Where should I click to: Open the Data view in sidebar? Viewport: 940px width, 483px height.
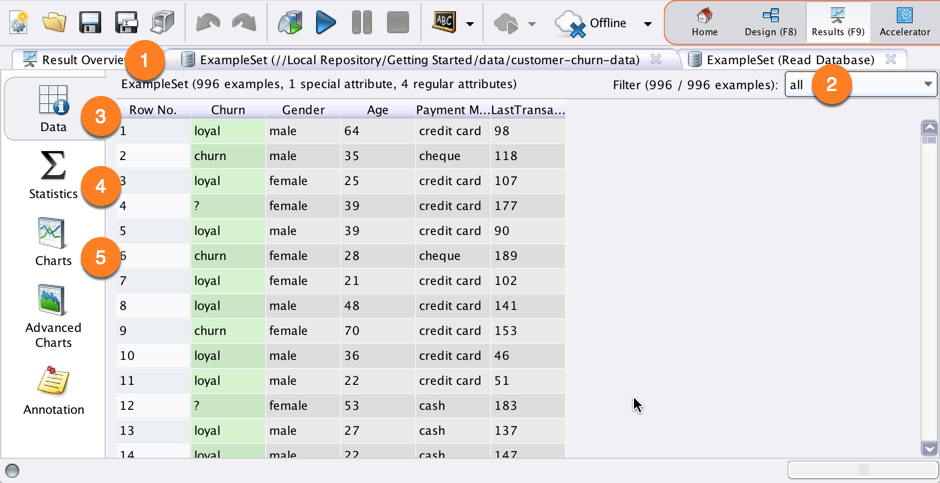click(53, 108)
